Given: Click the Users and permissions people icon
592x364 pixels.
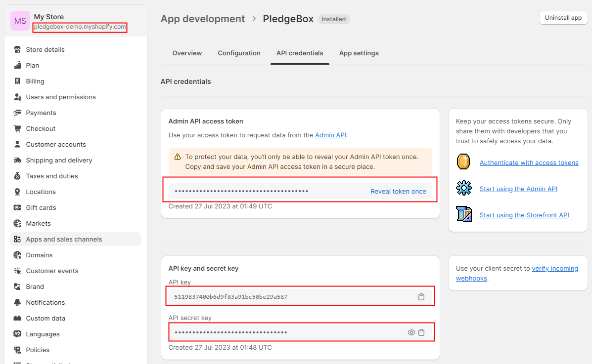Looking at the screenshot, I should click(x=17, y=97).
